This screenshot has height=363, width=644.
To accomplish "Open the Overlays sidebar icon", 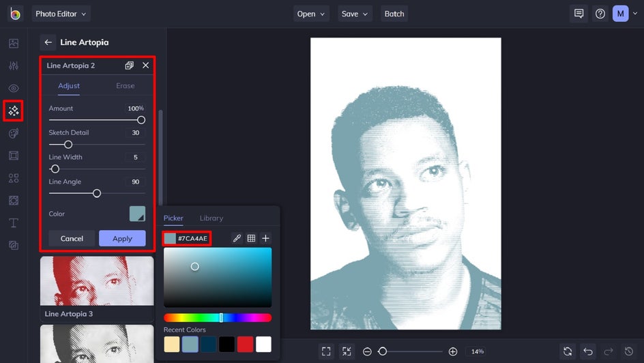I will [x=14, y=201].
